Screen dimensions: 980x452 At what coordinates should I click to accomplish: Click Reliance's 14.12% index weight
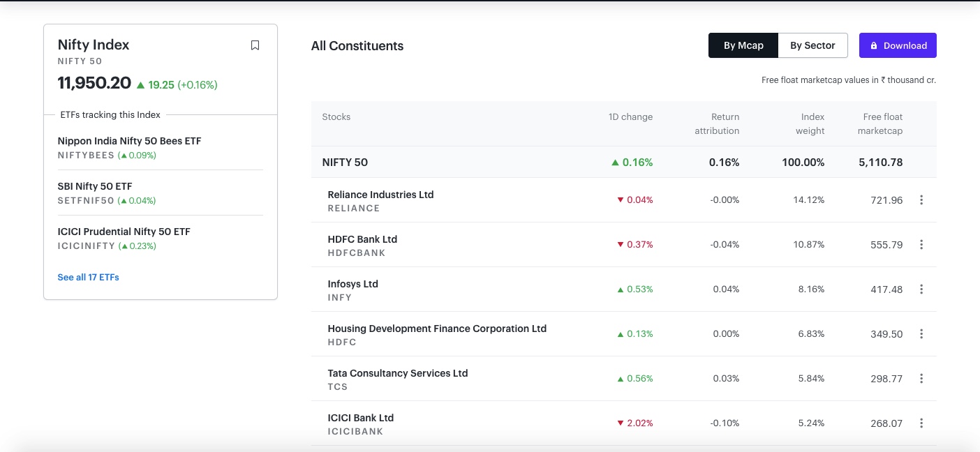808,200
